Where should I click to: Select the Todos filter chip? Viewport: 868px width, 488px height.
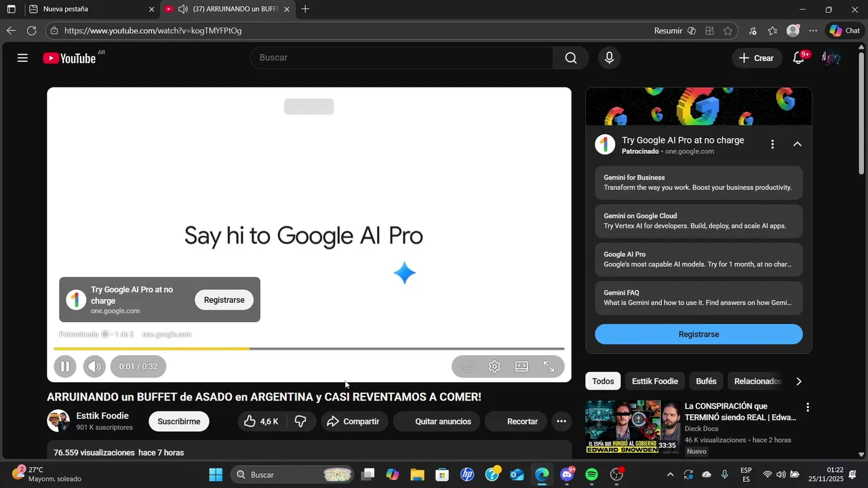tap(603, 382)
